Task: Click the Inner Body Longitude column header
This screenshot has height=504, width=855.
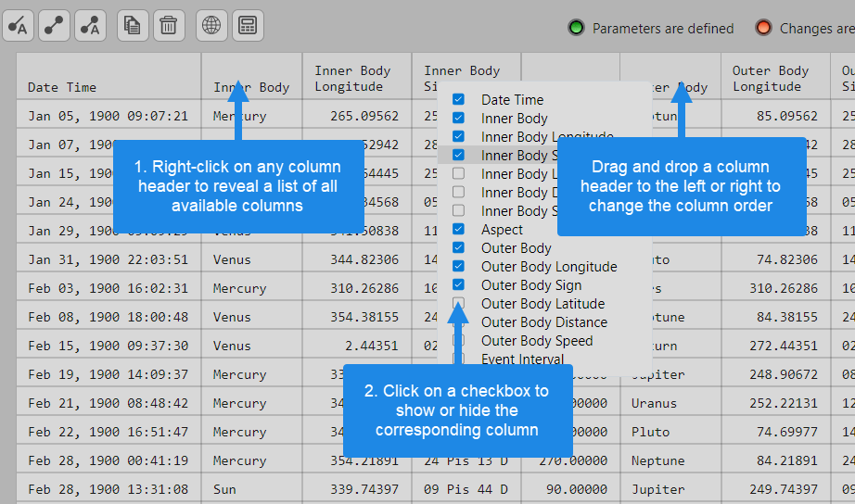Action: [357, 76]
